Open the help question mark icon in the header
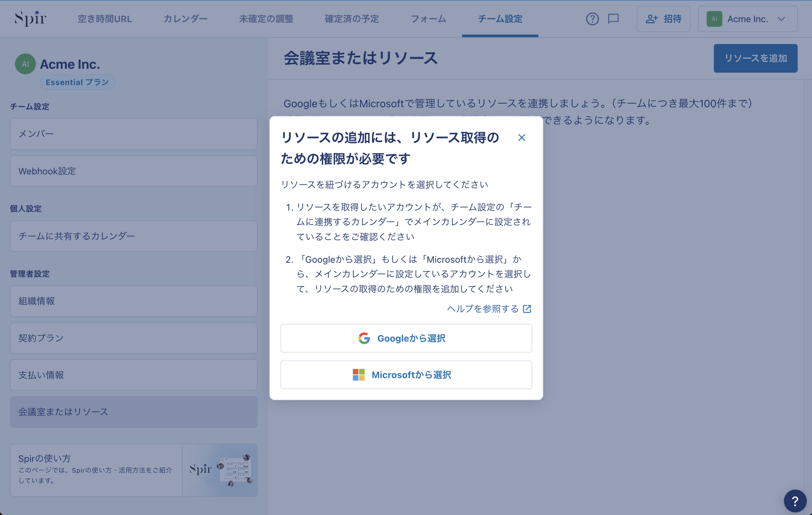Viewport: 812px width, 515px height. [x=592, y=18]
